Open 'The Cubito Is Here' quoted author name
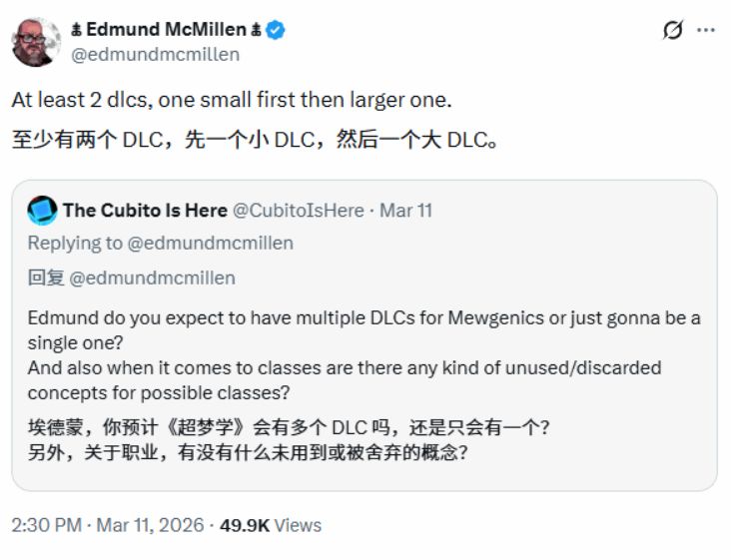 [x=144, y=211]
